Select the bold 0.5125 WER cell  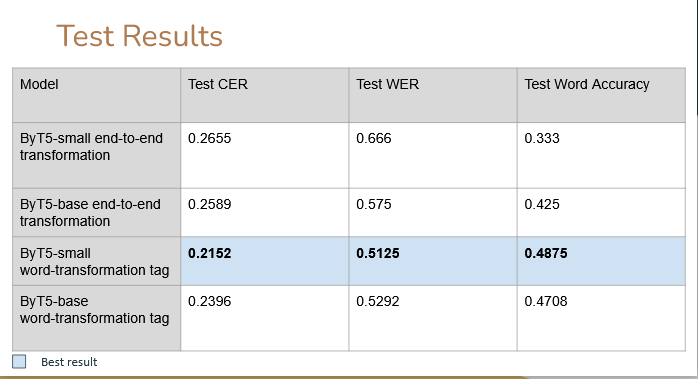(433, 261)
